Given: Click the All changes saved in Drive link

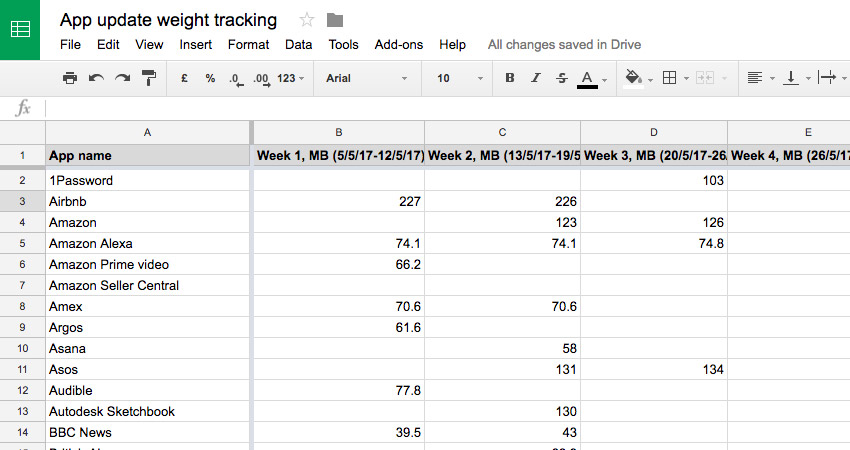Looking at the screenshot, I should point(564,44).
